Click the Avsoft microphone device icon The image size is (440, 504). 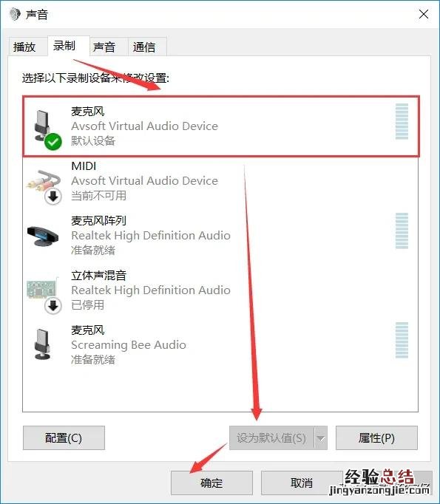[43, 126]
